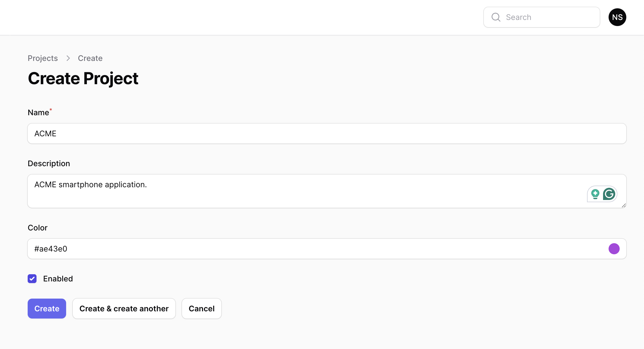This screenshot has width=644, height=349.
Task: Click the purple color swatch preview circle
Action: pos(614,249)
